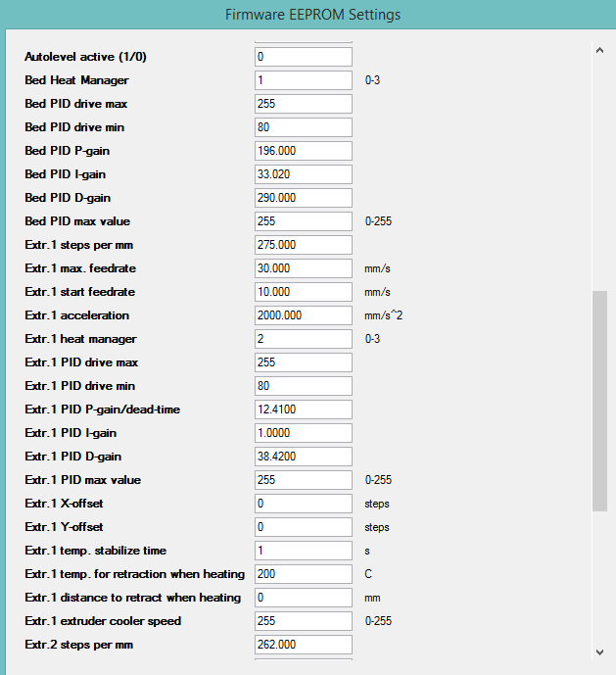Click the Bed PID drive max field
616x675 pixels.
click(303, 104)
